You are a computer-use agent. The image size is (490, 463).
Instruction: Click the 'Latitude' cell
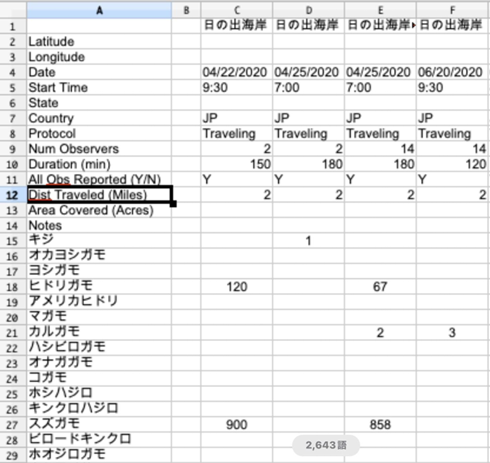point(99,41)
